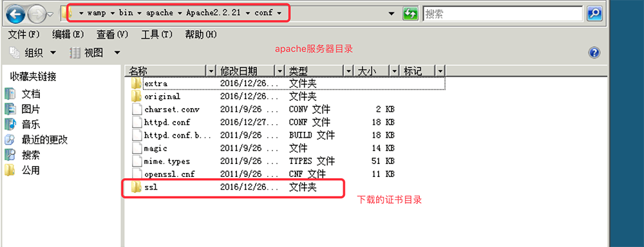Open the 修改日期 column filter dropdown
This screenshot has width=644, height=247.
[281, 71]
